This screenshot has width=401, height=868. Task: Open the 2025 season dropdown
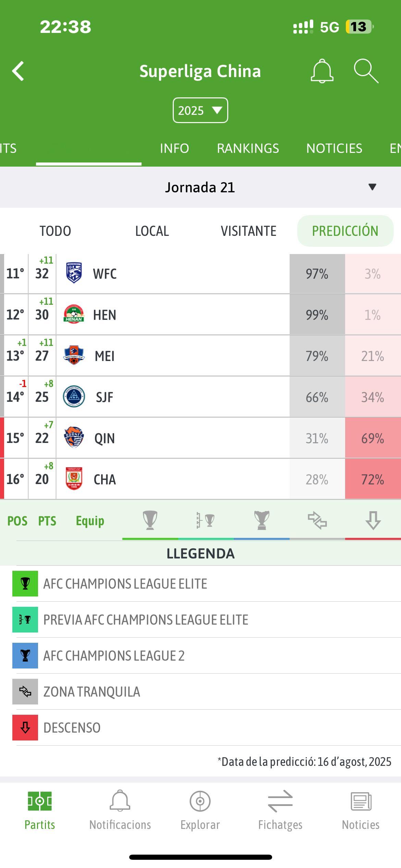[200, 110]
